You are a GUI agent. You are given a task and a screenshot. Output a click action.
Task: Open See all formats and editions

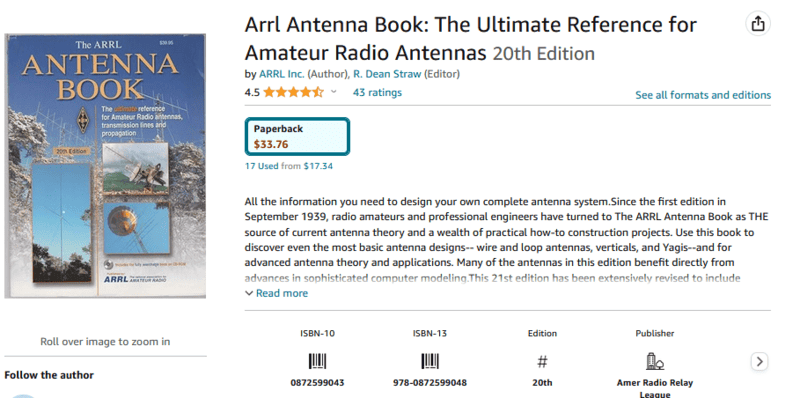click(x=703, y=95)
